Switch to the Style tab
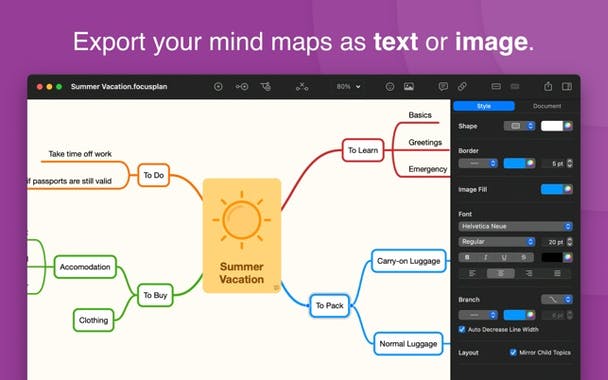This screenshot has width=608, height=380. pyautogui.click(x=484, y=106)
